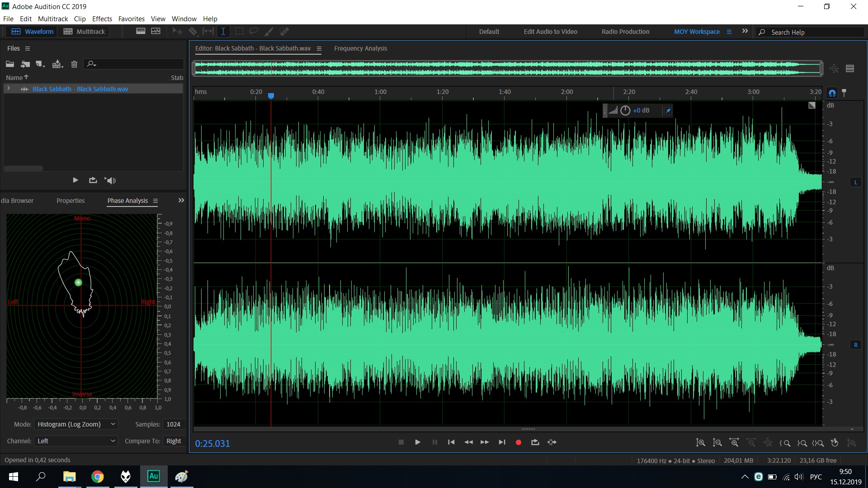The width and height of the screenshot is (868, 488).
Task: Open the Multitrack menu
Action: (53, 19)
